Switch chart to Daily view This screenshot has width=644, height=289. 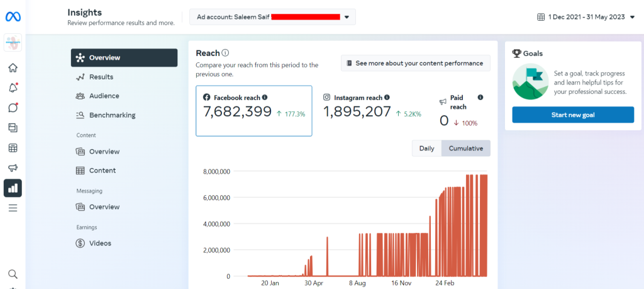pyautogui.click(x=426, y=149)
